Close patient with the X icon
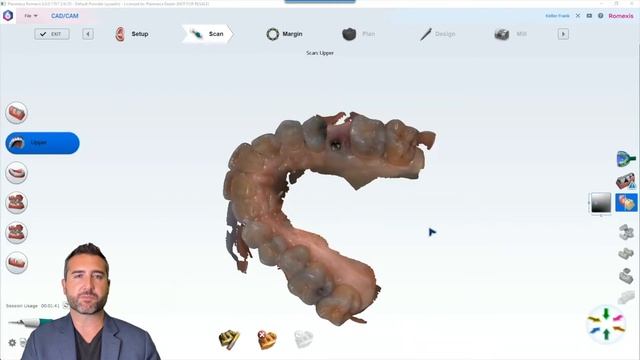The width and height of the screenshot is (640, 360). pos(578,16)
